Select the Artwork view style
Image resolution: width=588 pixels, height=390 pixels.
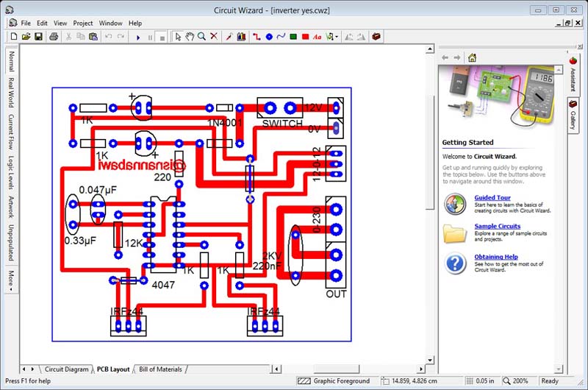[x=11, y=207]
